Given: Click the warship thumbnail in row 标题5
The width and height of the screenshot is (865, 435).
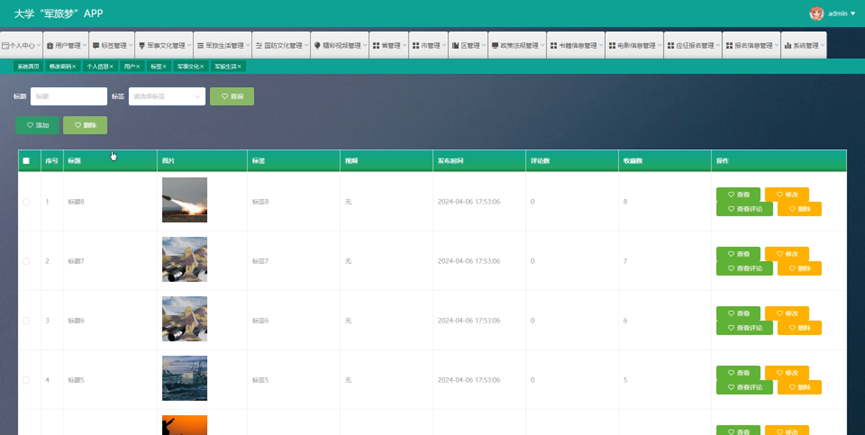Looking at the screenshot, I should (184, 378).
